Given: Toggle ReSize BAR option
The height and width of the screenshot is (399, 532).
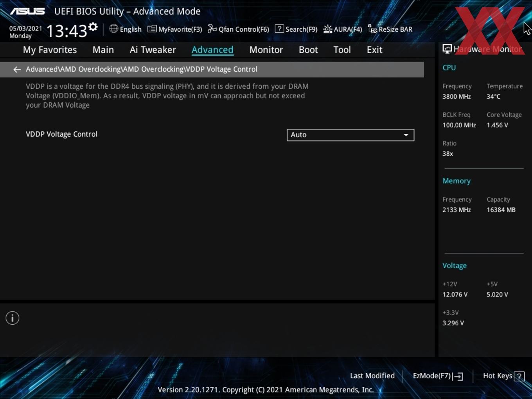Looking at the screenshot, I should coord(390,29).
